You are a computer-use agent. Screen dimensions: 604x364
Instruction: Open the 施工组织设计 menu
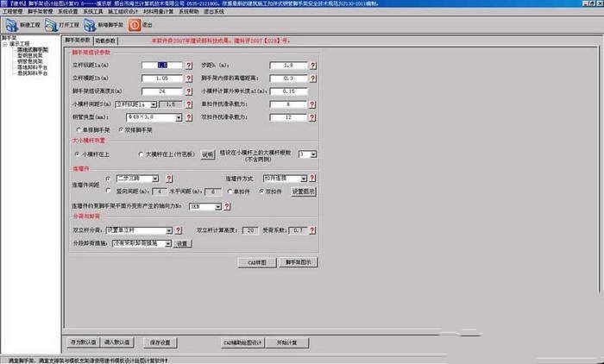pos(123,11)
